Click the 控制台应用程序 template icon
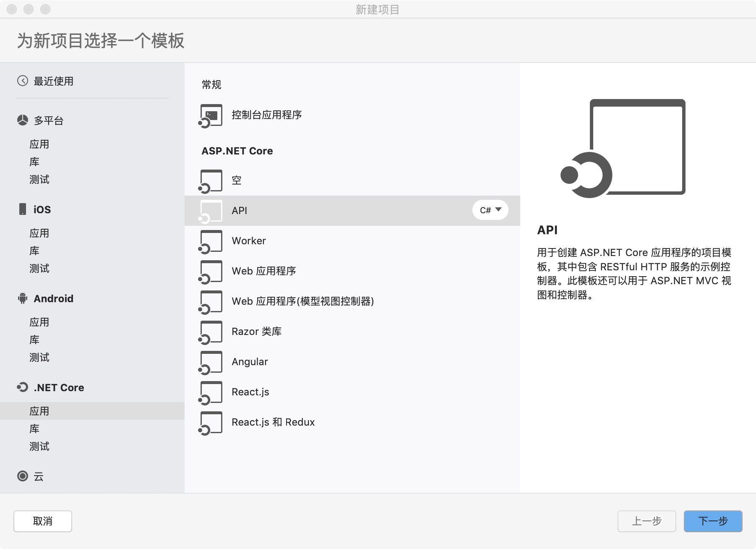Viewport: 756px width, 549px height. [x=211, y=115]
